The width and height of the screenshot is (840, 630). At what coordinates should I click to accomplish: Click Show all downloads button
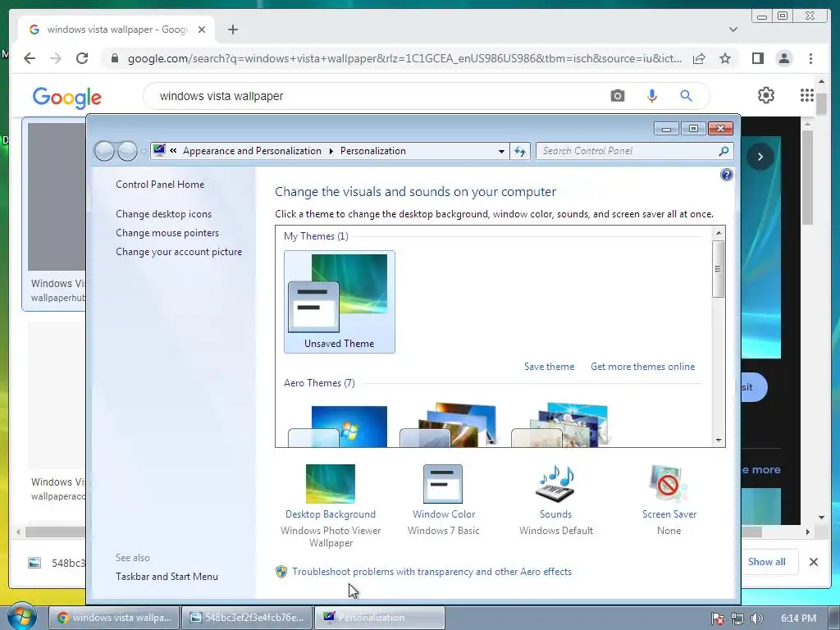(767, 561)
